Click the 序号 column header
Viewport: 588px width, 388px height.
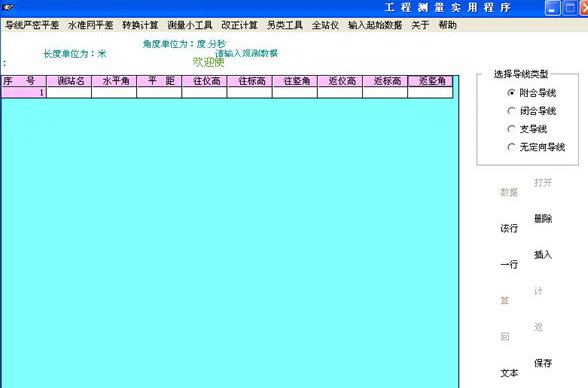click(x=24, y=81)
